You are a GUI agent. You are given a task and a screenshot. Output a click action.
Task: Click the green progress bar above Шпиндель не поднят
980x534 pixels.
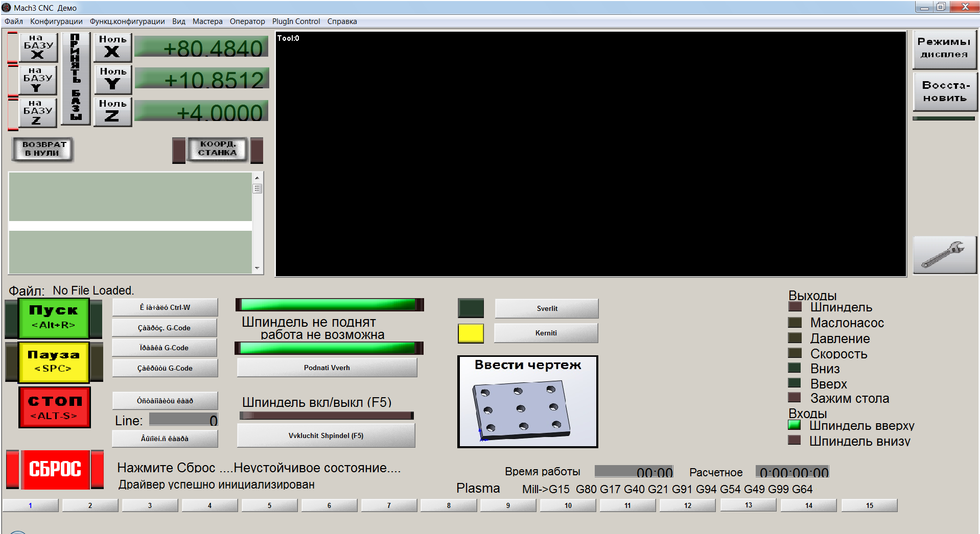point(330,305)
